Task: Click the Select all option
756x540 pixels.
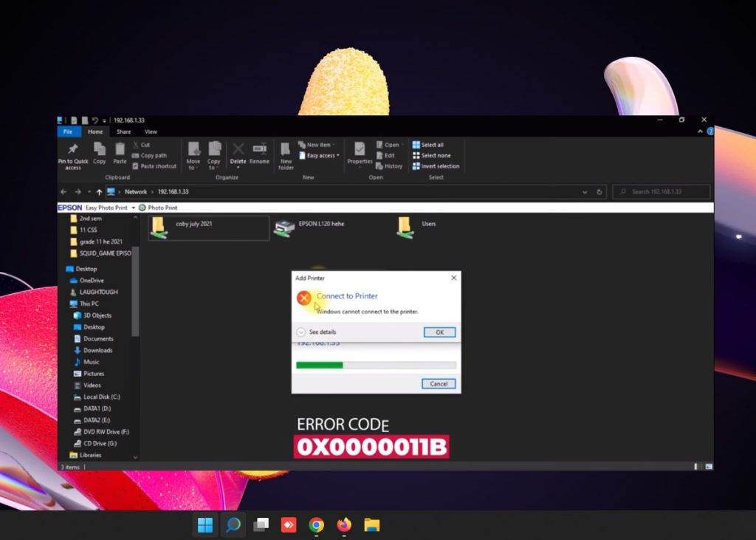Action: coord(427,145)
